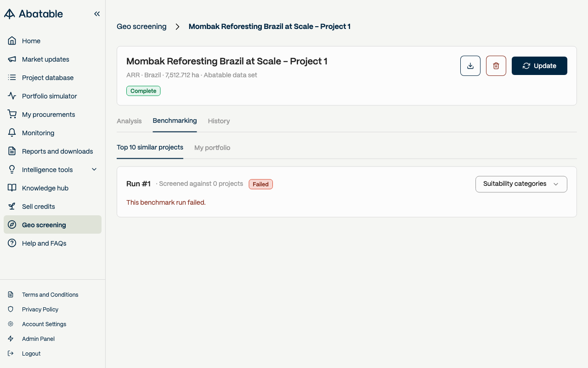Click the My procurements cart icon
The height and width of the screenshot is (368, 588).
(12, 115)
